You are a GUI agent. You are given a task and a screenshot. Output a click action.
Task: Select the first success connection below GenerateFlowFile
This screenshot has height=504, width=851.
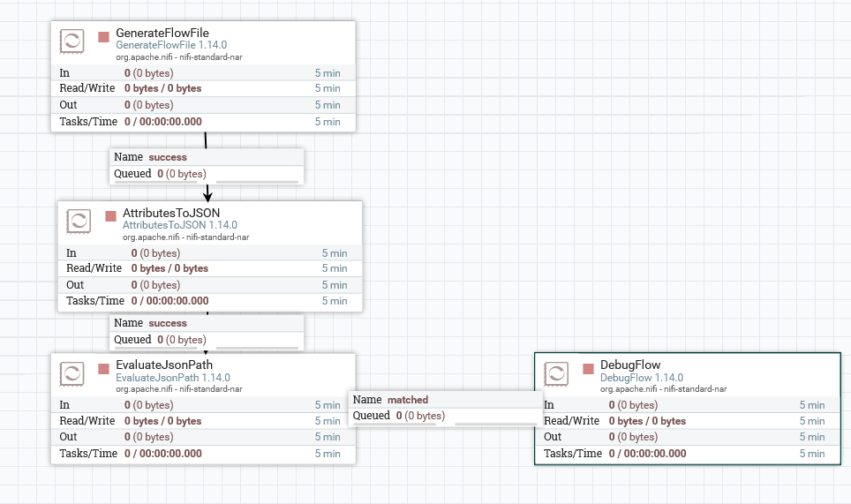pyautogui.click(x=207, y=166)
